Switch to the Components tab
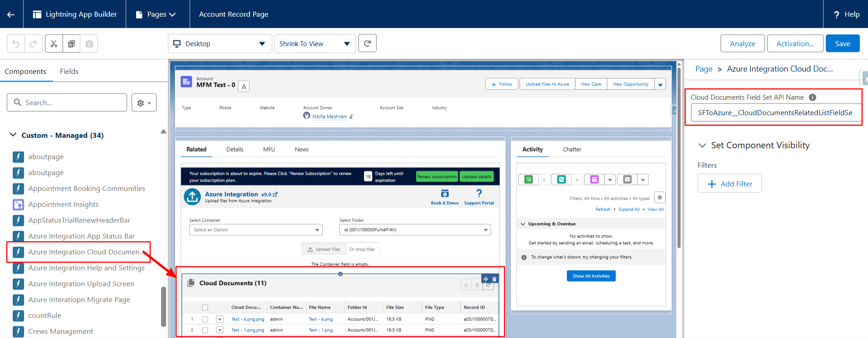 coord(25,71)
